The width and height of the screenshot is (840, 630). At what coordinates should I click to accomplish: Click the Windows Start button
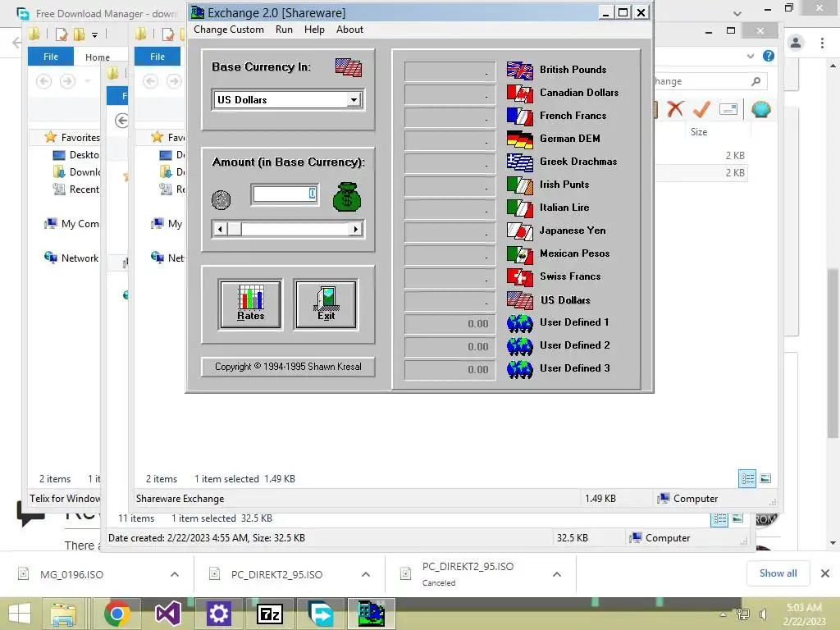click(21, 614)
